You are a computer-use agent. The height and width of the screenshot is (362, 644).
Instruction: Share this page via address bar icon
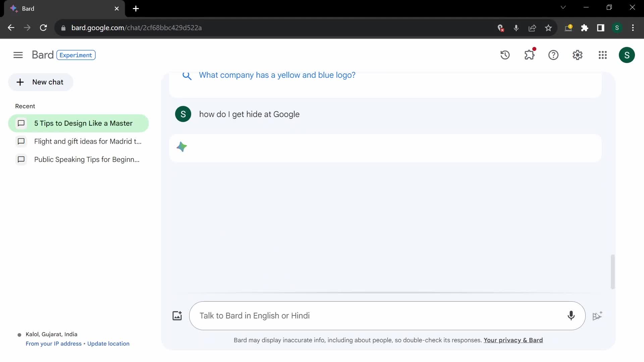(532, 28)
